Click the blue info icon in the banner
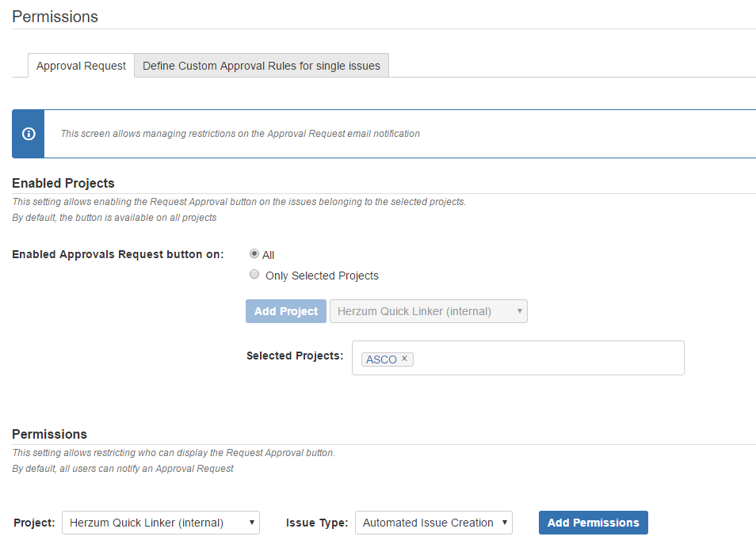The image size is (756, 544). coord(29,134)
